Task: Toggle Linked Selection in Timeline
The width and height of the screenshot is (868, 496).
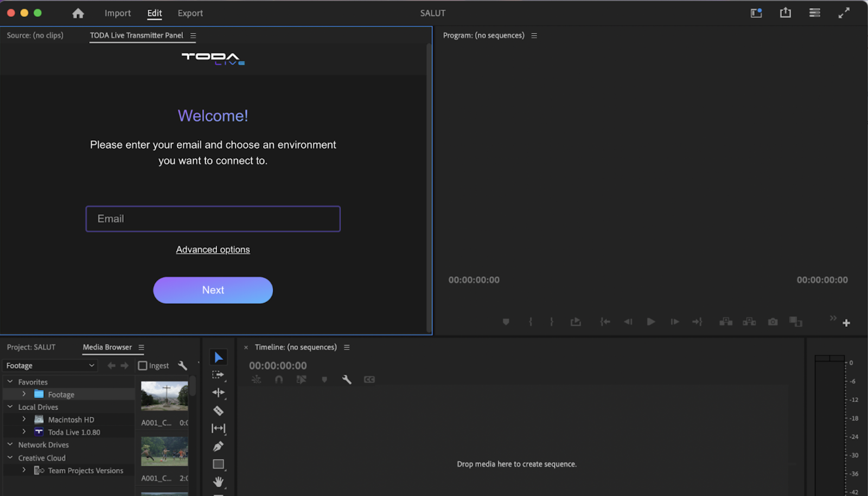Action: [x=302, y=379]
